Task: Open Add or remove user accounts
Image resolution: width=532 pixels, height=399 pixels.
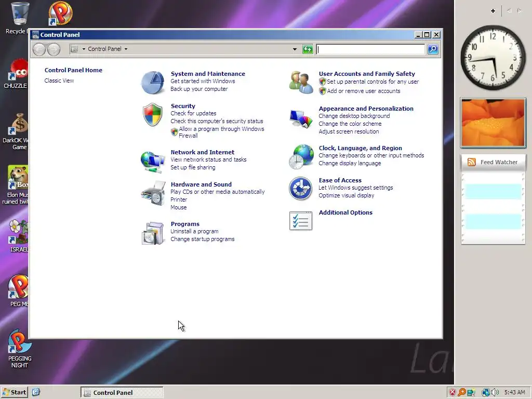Action: coord(363,91)
